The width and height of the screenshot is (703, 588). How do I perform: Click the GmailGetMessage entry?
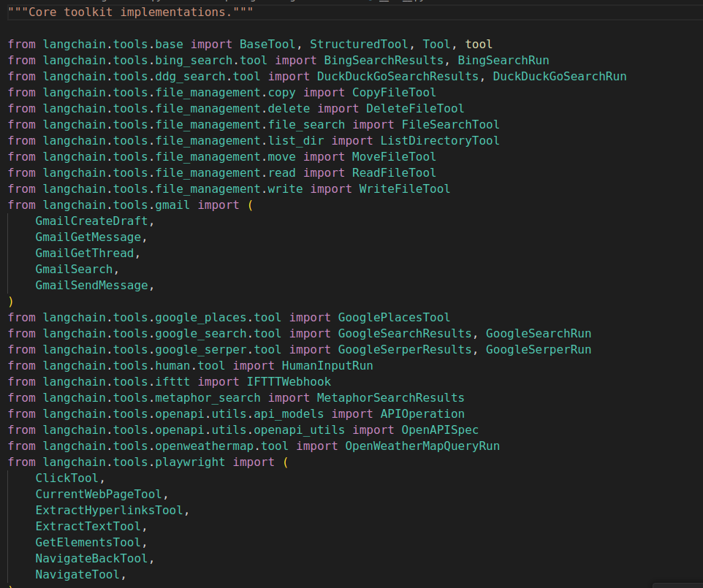(x=88, y=237)
